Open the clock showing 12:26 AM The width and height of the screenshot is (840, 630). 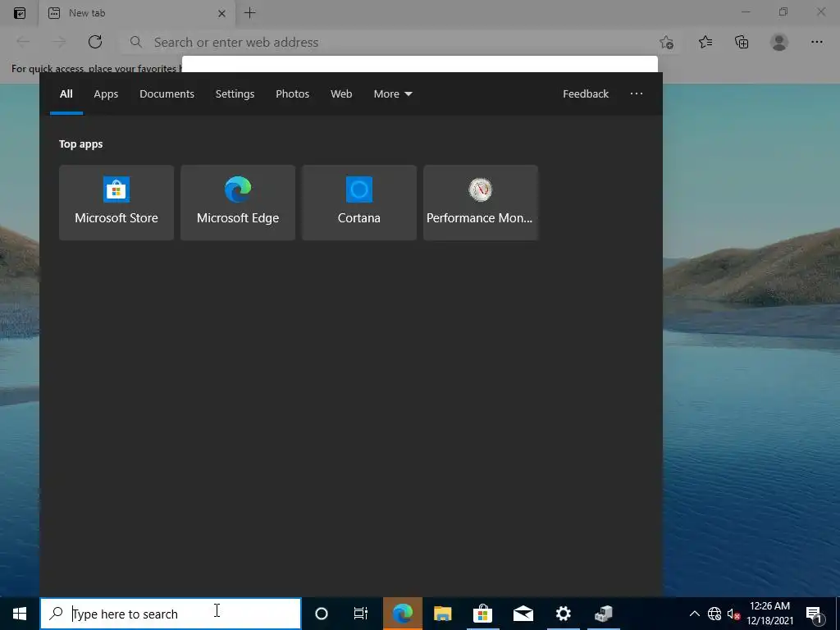[x=769, y=614]
